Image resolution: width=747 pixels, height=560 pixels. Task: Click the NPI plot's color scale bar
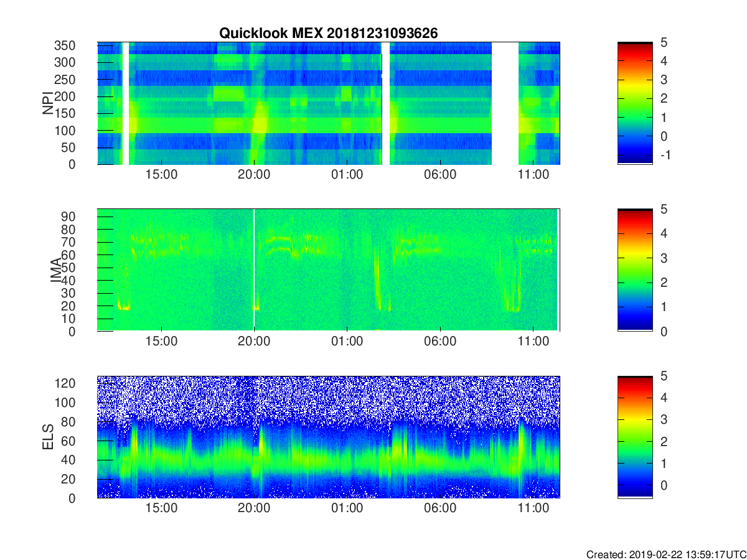[635, 103]
